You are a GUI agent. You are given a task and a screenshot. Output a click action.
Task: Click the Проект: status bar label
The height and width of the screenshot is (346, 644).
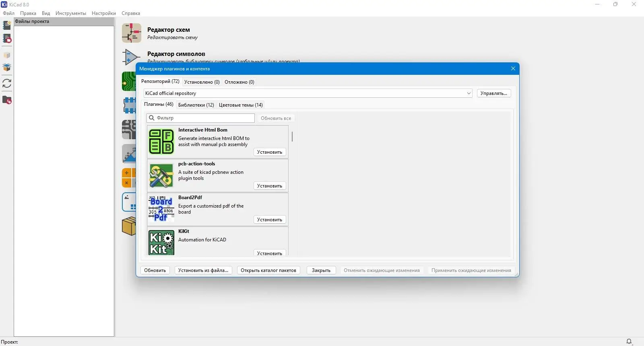click(10, 342)
